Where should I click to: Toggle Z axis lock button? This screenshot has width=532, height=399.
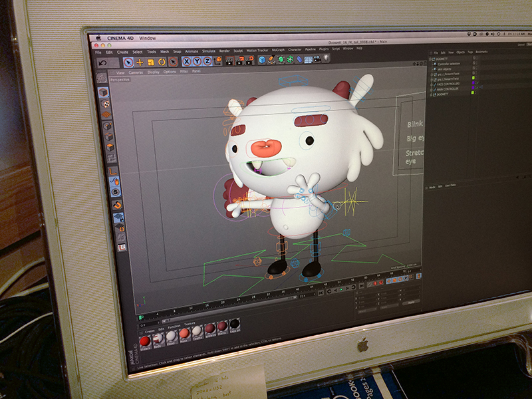207,61
